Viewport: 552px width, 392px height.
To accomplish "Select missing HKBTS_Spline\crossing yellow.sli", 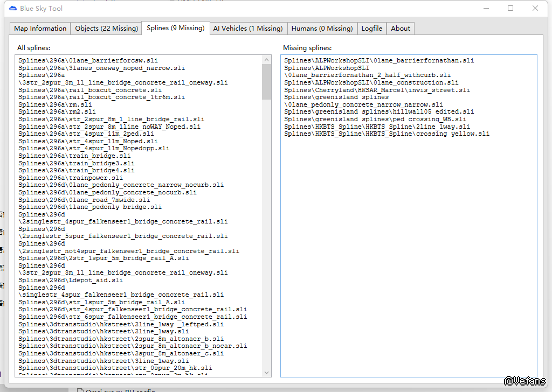I will click(387, 134).
